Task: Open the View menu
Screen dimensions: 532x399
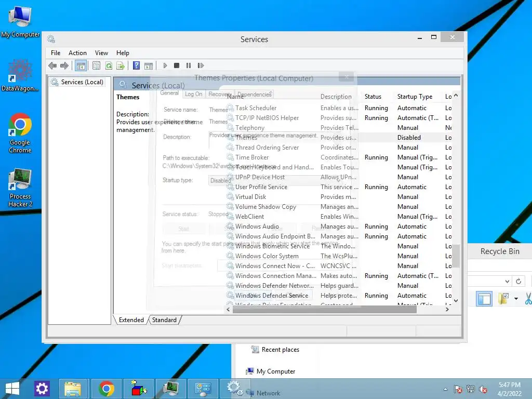Action: pos(101,53)
